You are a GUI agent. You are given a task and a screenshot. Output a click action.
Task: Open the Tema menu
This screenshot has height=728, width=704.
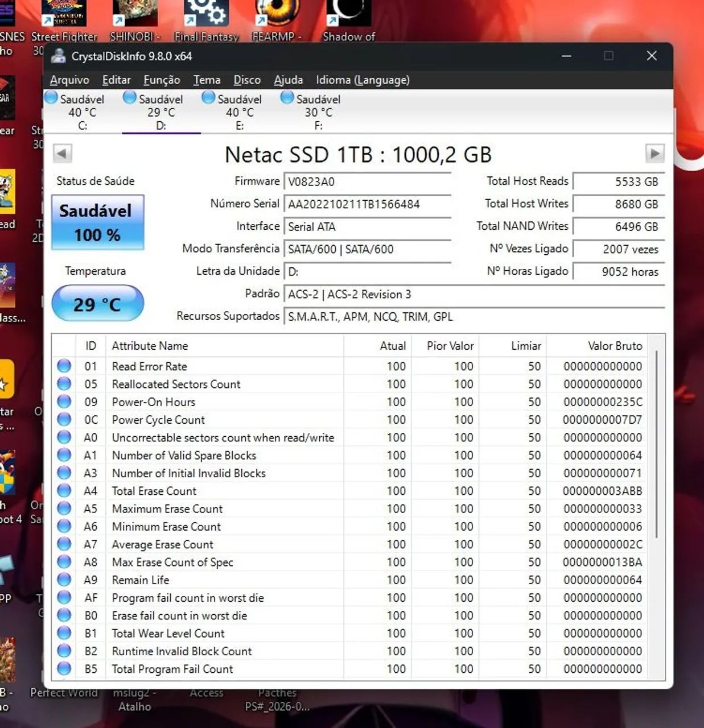pos(207,80)
